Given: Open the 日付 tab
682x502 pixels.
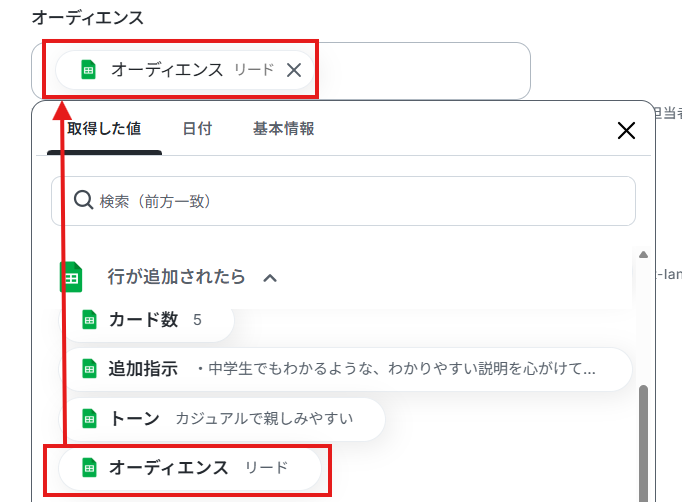Looking at the screenshot, I should (x=197, y=129).
